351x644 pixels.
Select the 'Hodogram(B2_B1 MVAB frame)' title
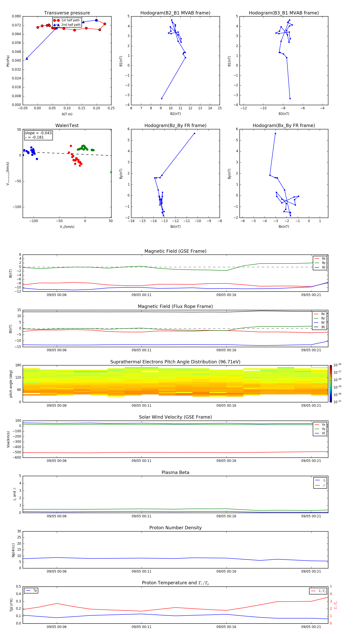(x=175, y=13)
